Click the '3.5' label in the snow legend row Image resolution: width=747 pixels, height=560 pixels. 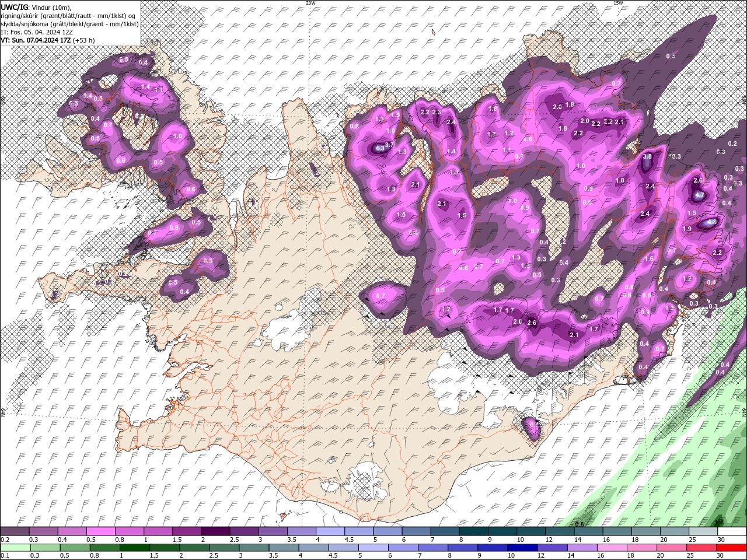click(x=291, y=540)
